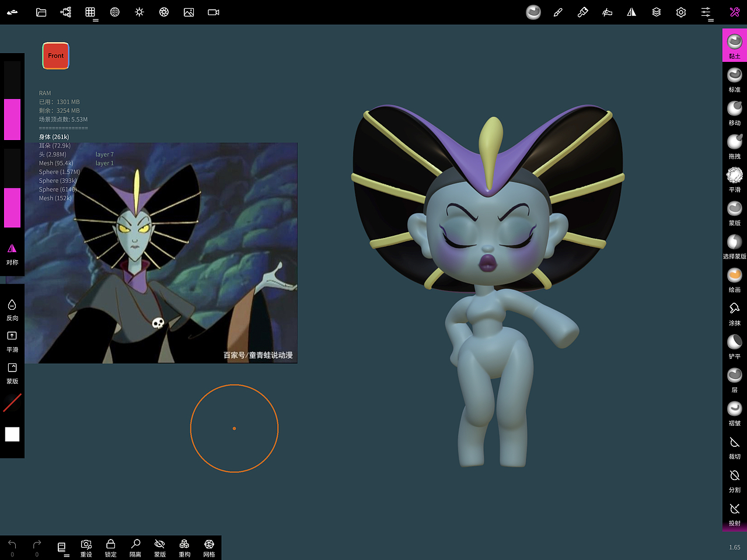Image resolution: width=747 pixels, height=560 pixels.
Task: Toggle 锁定 lock in bottom bar
Action: point(111,548)
